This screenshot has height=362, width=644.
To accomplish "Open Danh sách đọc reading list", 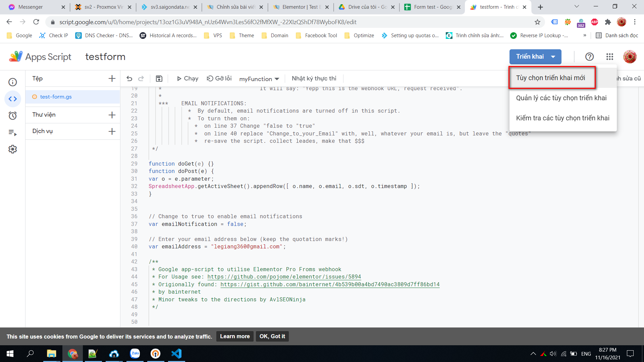I will click(617, 36).
